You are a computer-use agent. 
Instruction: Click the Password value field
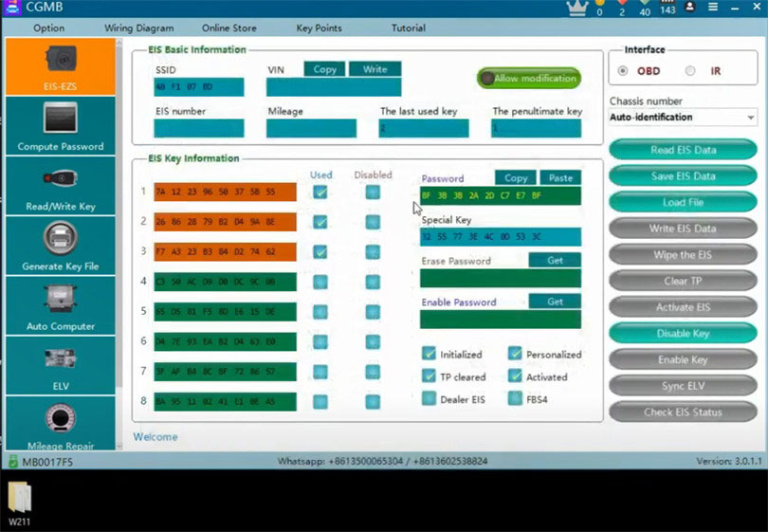click(501, 195)
